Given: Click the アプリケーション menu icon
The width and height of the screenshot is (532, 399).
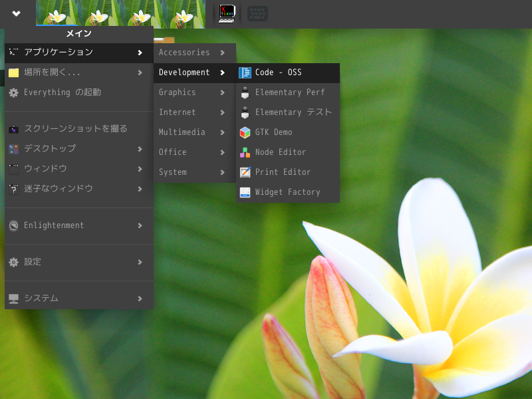Looking at the screenshot, I should pyautogui.click(x=13, y=53).
